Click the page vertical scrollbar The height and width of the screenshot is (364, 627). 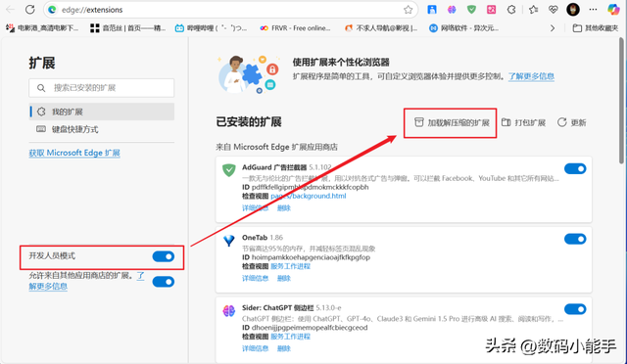(x=621, y=100)
